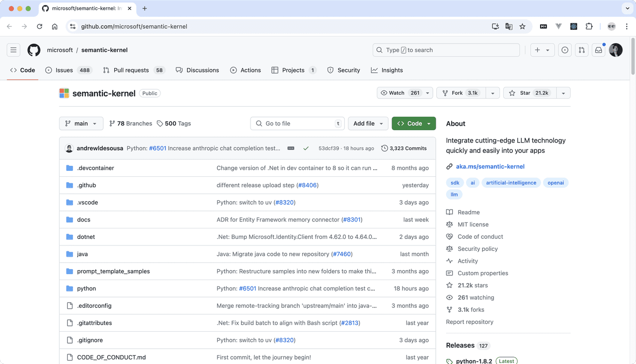Expand the create-new dropdown caret
This screenshot has height=364, width=636.
(548, 50)
